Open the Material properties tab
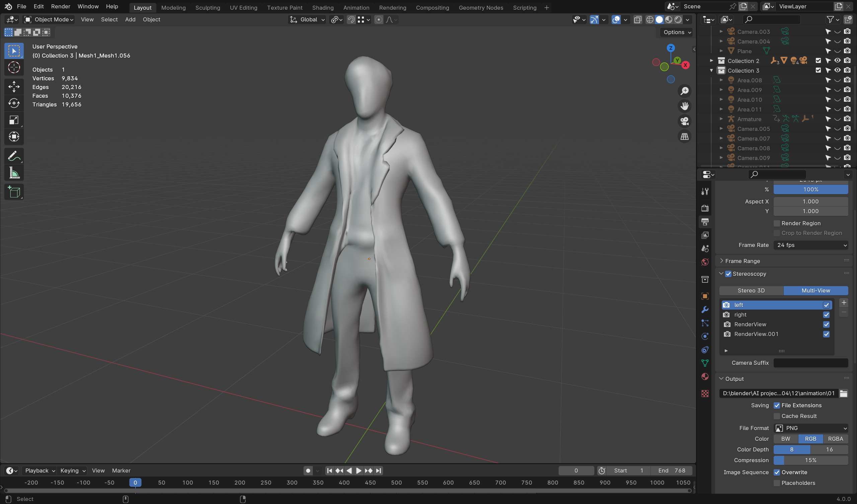The height and width of the screenshot is (504, 857). (x=705, y=376)
